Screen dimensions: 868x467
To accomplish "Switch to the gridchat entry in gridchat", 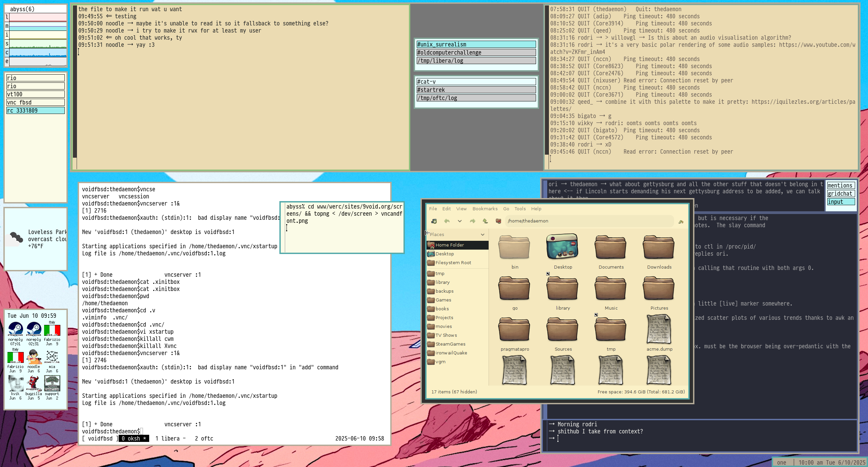I will [841, 194].
